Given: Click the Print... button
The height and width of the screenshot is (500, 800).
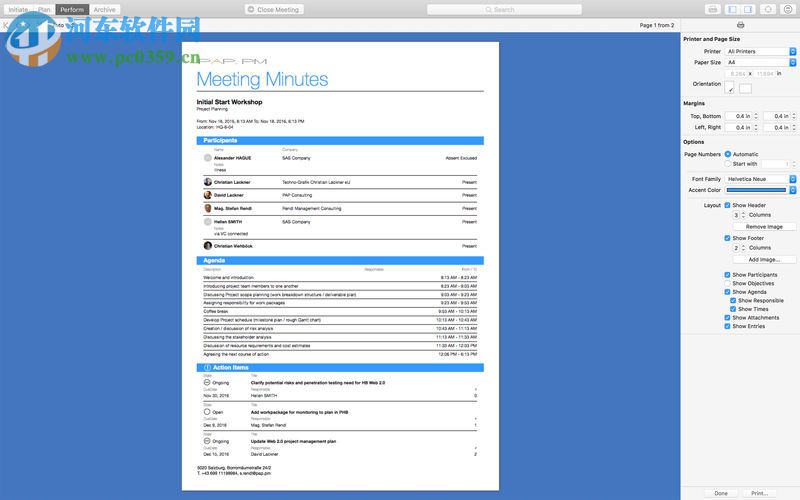Looking at the screenshot, I should pos(759,493).
